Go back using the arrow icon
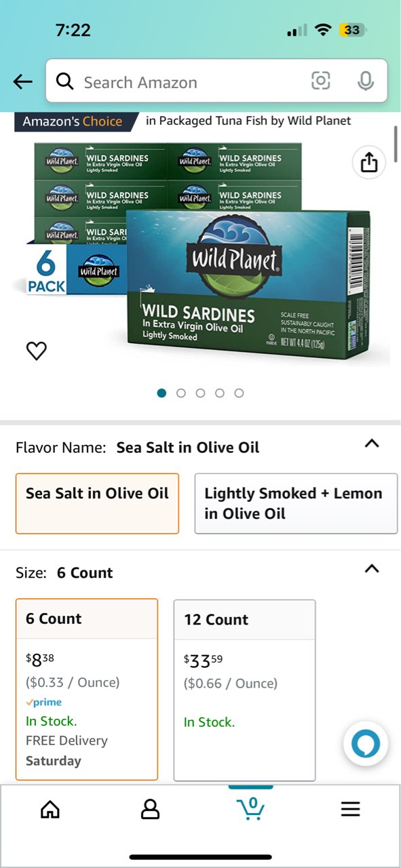 tap(22, 81)
